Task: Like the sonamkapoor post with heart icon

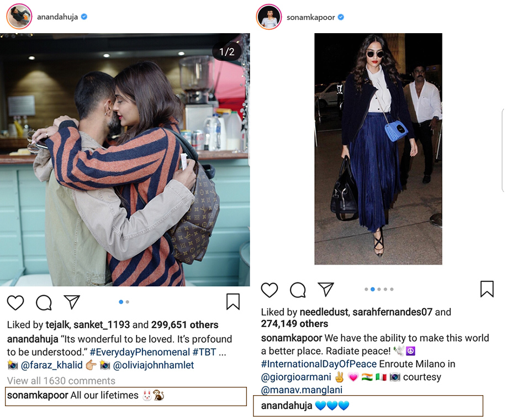Action: tap(270, 290)
